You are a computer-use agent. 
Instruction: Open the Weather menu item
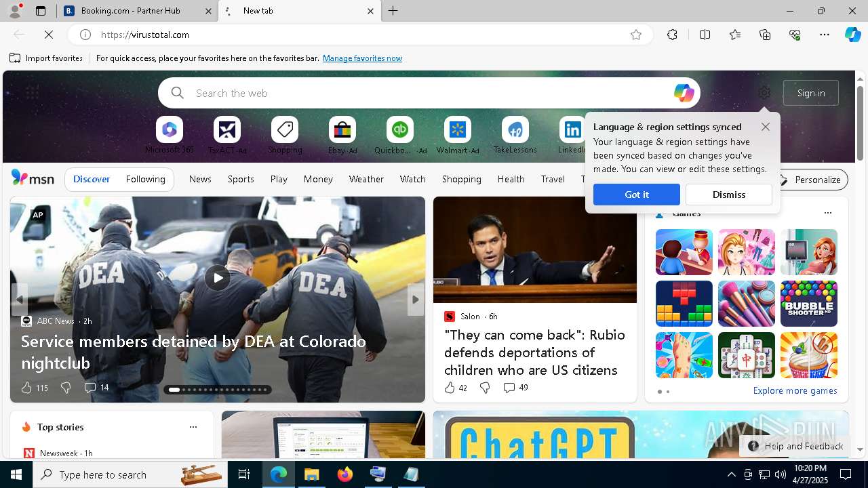(x=366, y=179)
